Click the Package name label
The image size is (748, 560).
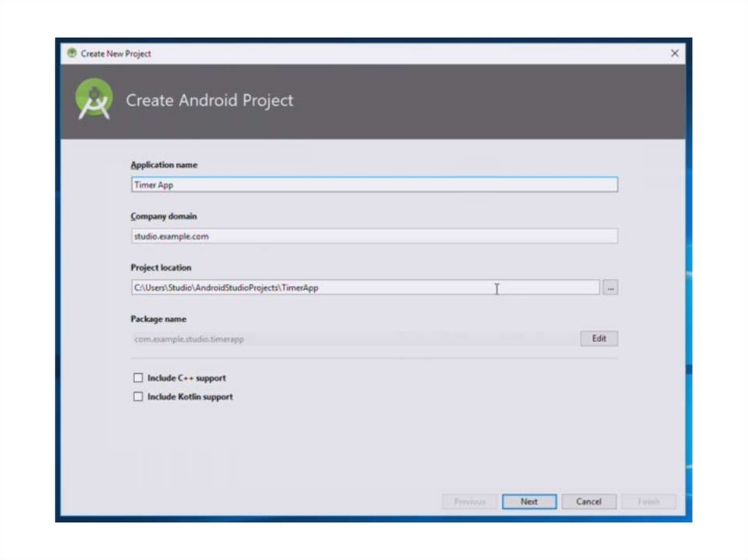pos(159,318)
